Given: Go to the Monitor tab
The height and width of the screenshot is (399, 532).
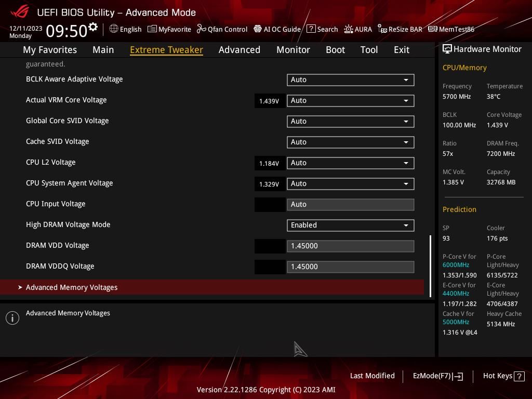Looking at the screenshot, I should point(293,50).
